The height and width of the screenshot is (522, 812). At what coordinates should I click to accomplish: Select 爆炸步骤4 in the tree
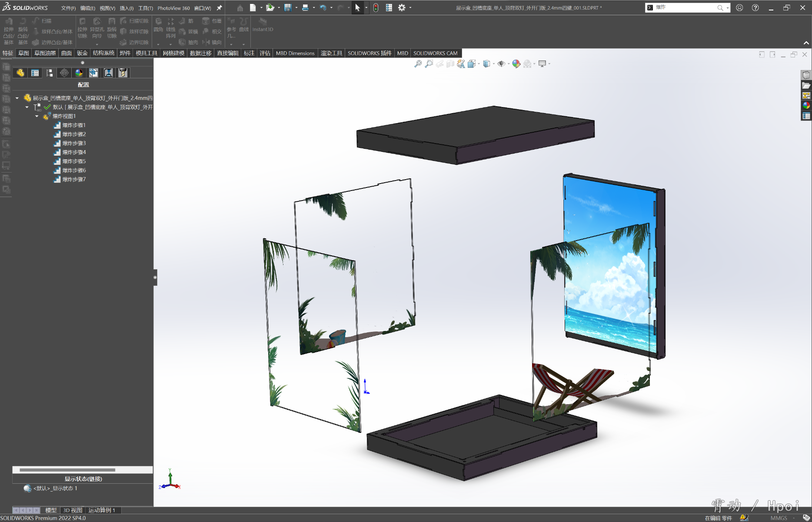[x=74, y=152]
